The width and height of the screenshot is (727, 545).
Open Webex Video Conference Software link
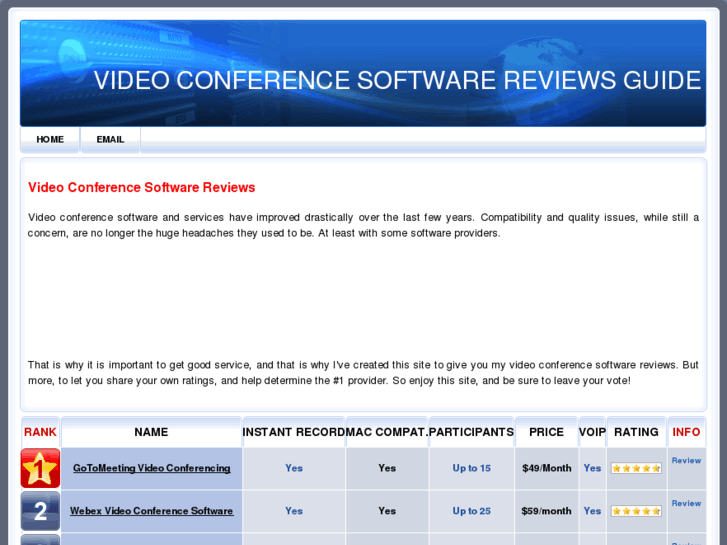152,511
